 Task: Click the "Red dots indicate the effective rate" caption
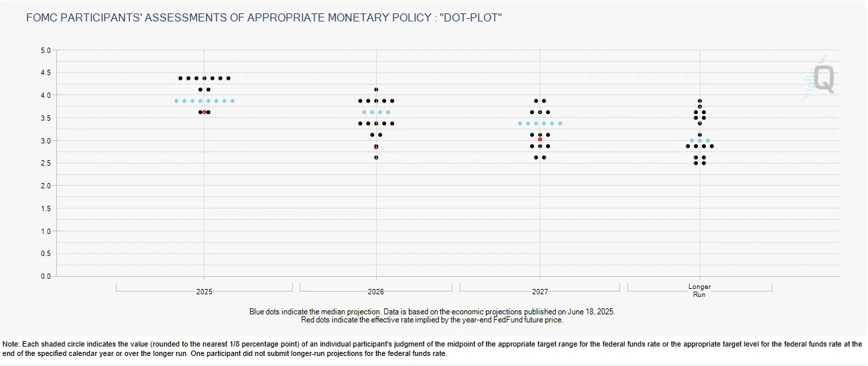[432, 320]
